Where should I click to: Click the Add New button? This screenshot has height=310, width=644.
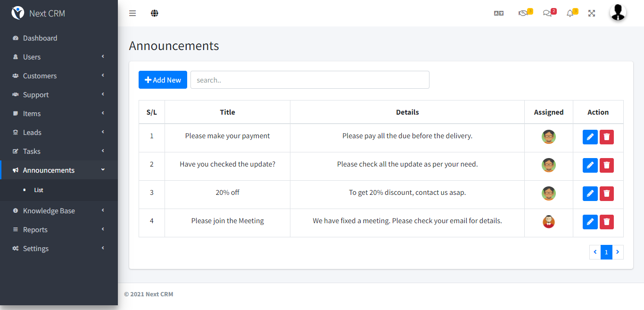coord(163,80)
